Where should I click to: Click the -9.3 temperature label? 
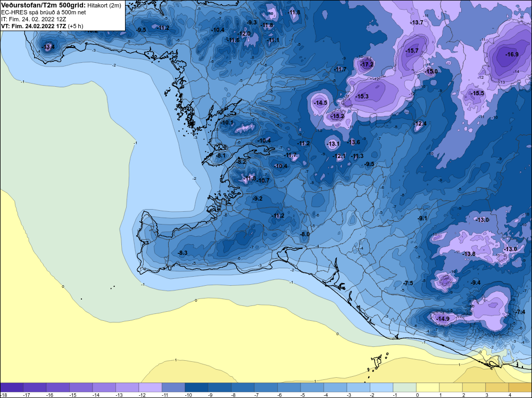coord(252,22)
